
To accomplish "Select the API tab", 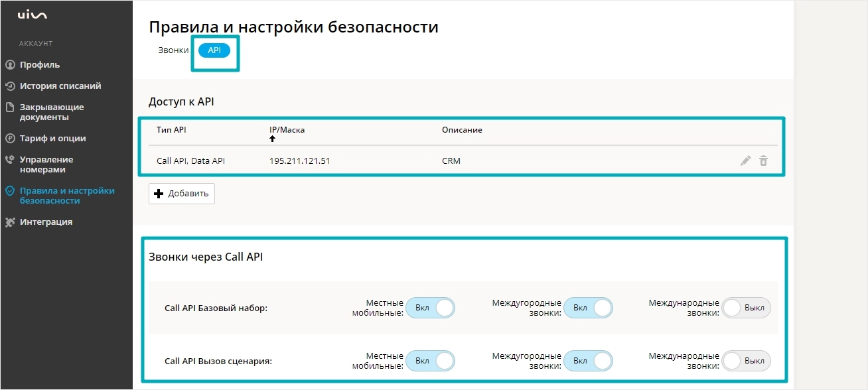I will coord(214,50).
